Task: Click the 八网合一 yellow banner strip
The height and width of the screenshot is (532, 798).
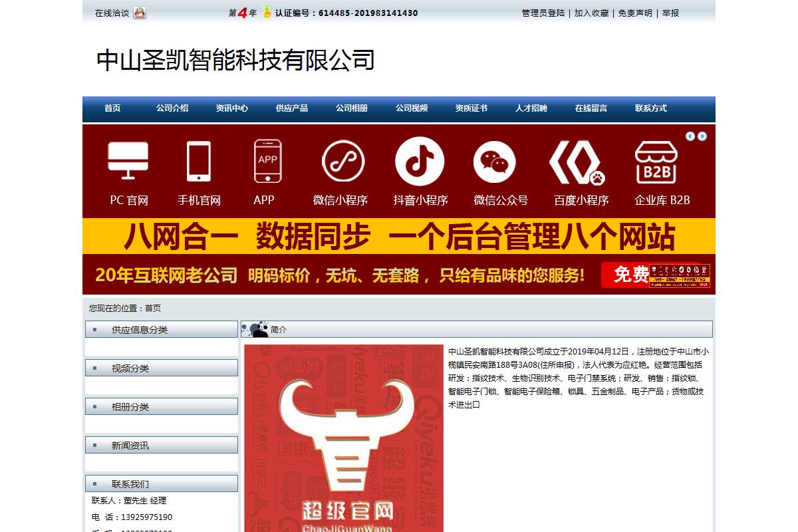Action: (399, 236)
